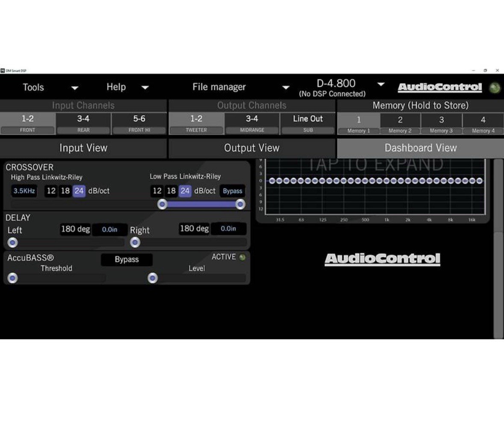Click the large AudioControl logo in dashboard
The image size is (504, 429).
[x=383, y=259]
